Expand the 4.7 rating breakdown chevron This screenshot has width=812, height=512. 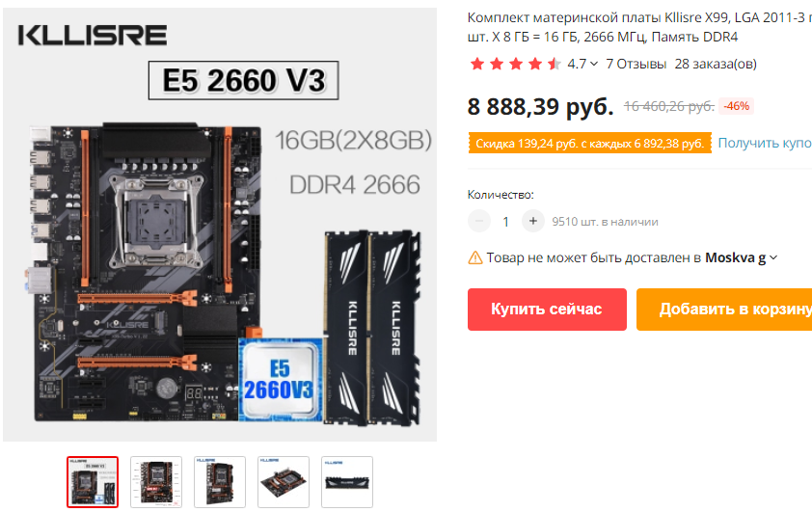tap(594, 64)
